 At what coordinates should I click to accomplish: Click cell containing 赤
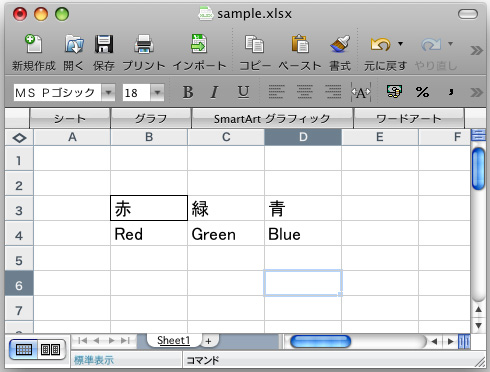coord(149,208)
